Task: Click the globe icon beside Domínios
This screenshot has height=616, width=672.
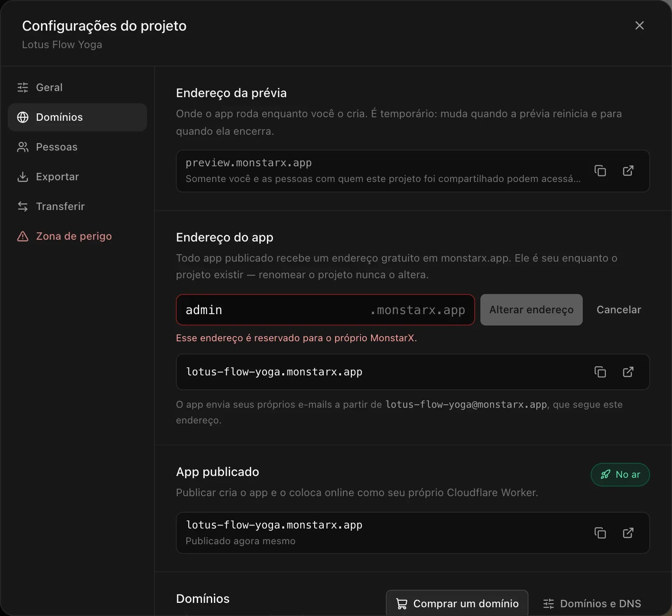Action: click(x=23, y=117)
